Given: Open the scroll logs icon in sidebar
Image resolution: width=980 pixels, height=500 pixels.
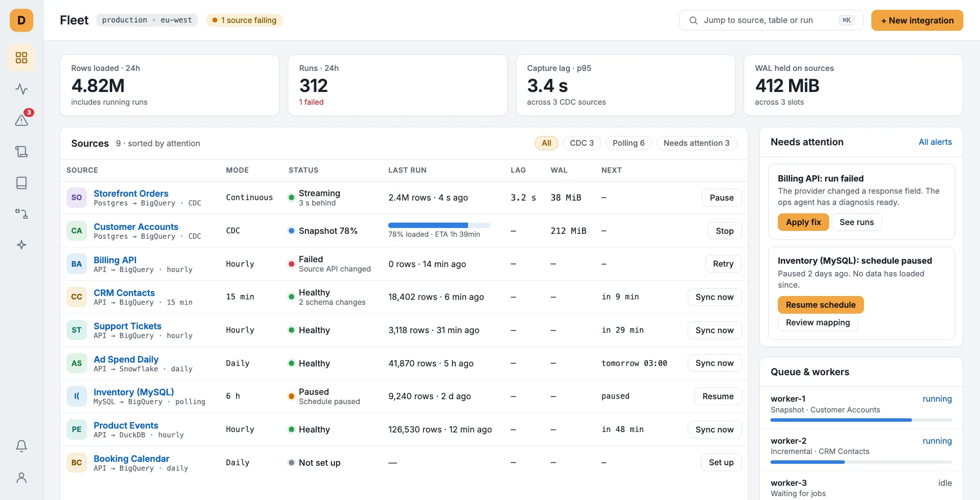Looking at the screenshot, I should click(x=22, y=151).
